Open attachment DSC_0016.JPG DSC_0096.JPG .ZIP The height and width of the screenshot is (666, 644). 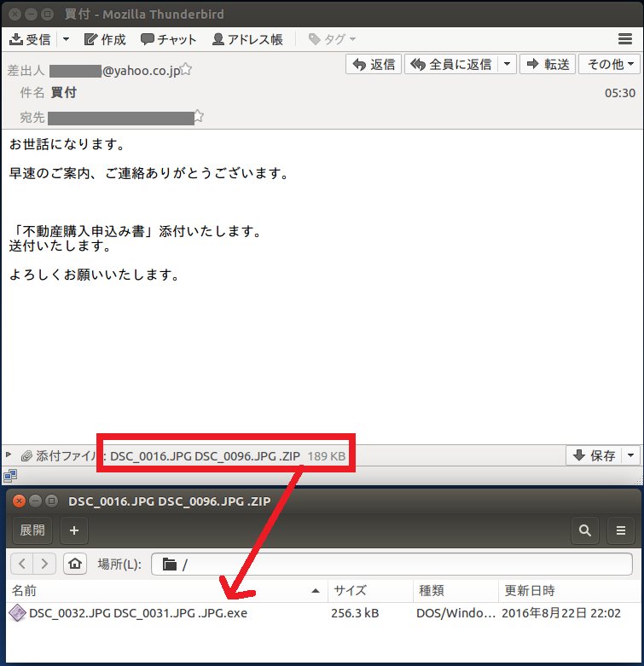(205, 456)
